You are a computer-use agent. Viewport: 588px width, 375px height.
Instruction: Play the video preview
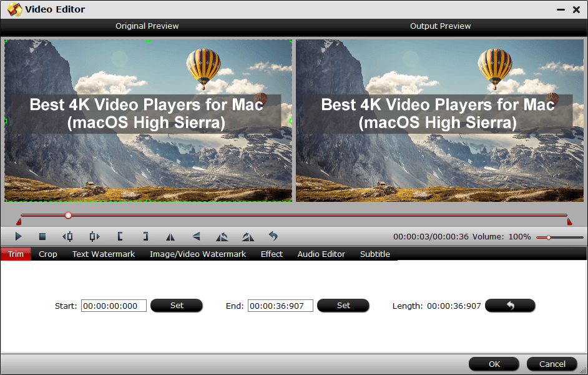18,236
